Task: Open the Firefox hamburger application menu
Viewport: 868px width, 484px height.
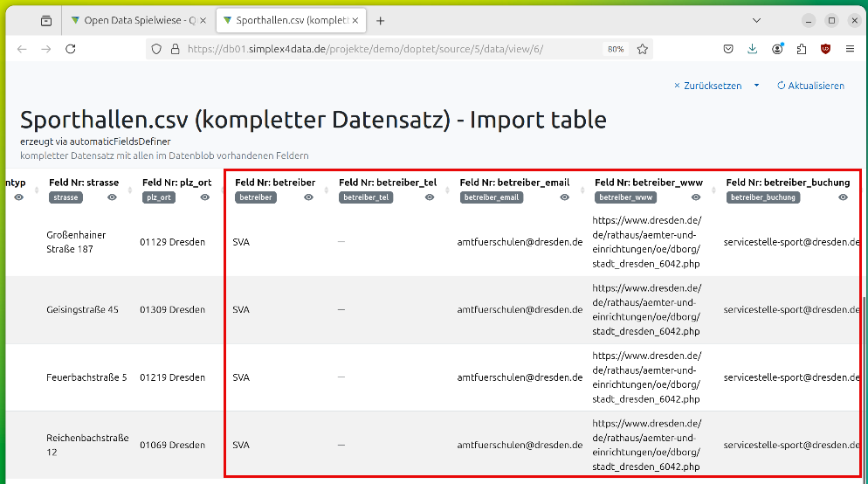Action: click(851, 49)
